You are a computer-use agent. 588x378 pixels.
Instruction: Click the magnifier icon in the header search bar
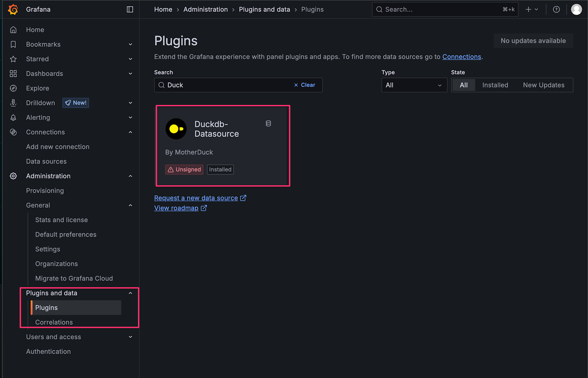[379, 9]
